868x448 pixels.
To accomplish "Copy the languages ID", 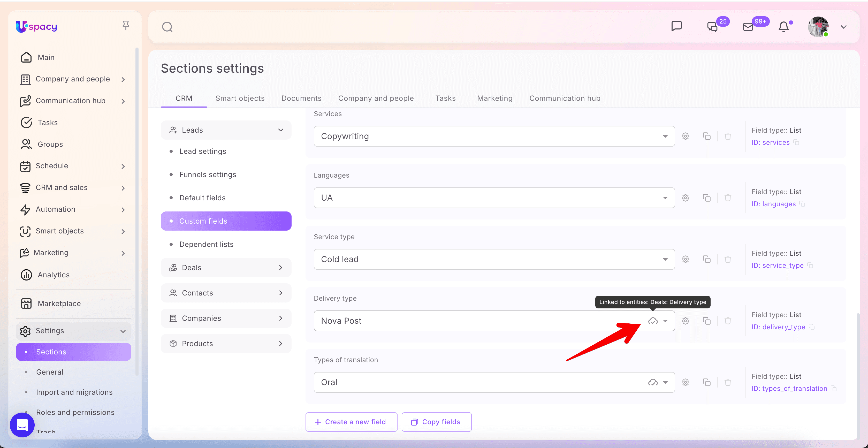I will pyautogui.click(x=802, y=204).
